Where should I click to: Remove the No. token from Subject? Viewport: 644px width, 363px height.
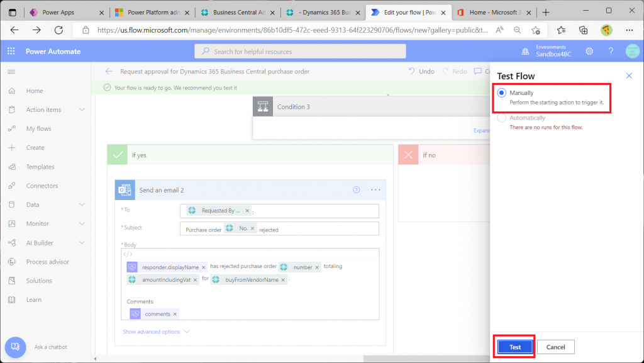(253, 228)
